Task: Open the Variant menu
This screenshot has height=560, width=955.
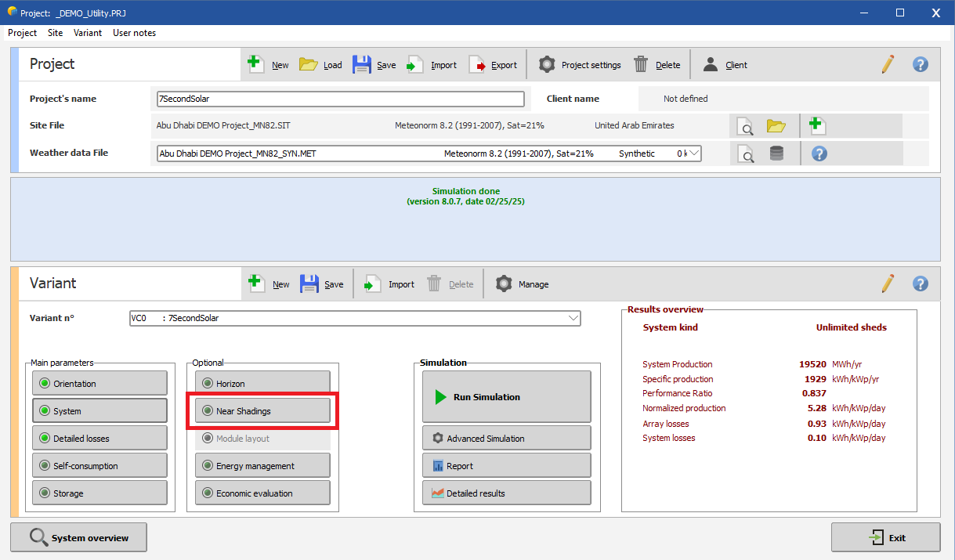Action: (x=88, y=33)
